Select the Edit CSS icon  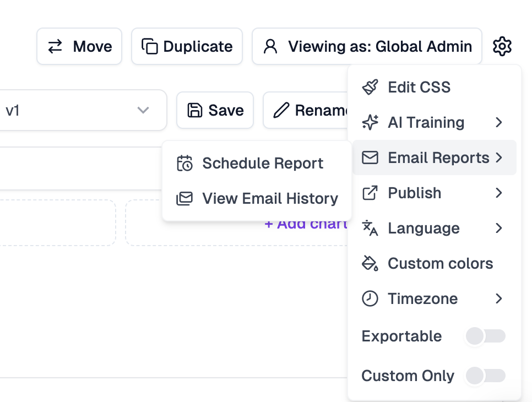pos(370,86)
